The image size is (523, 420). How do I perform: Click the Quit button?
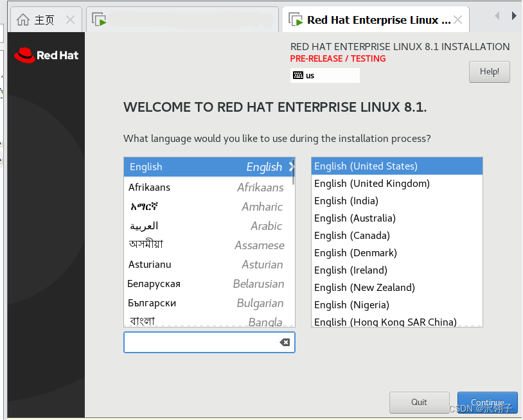pos(419,402)
